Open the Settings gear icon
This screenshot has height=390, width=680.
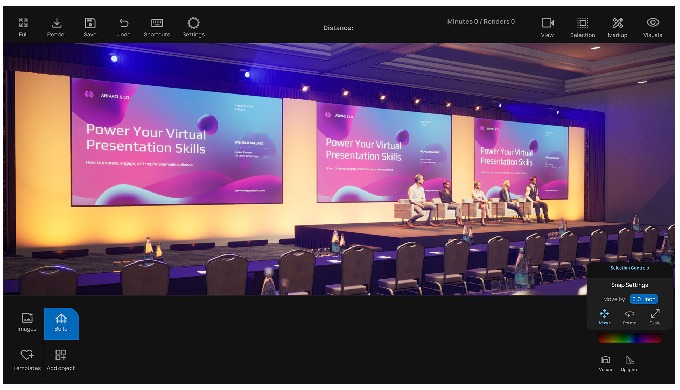(193, 23)
